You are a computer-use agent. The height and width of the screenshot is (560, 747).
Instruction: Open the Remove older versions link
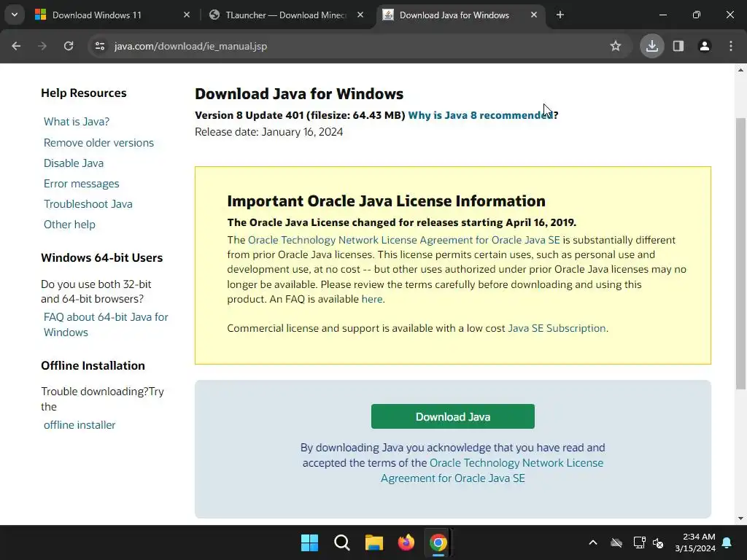pyautogui.click(x=98, y=143)
